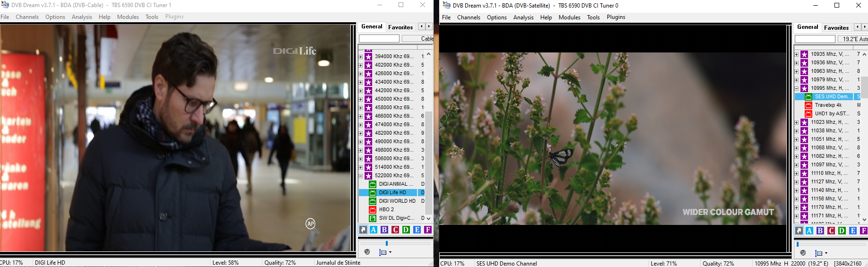Expand the 11051 Mhz transponder node

coord(797,139)
